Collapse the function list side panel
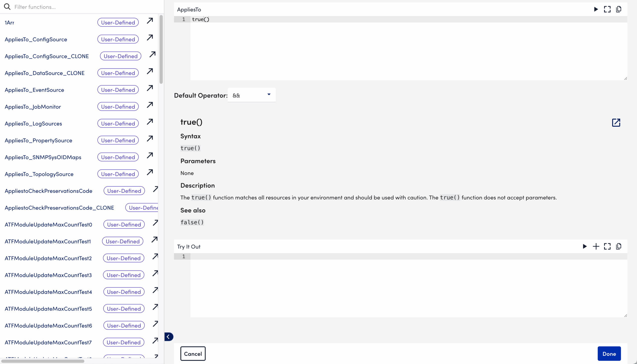Screen dimensions: 637x364 169,337
